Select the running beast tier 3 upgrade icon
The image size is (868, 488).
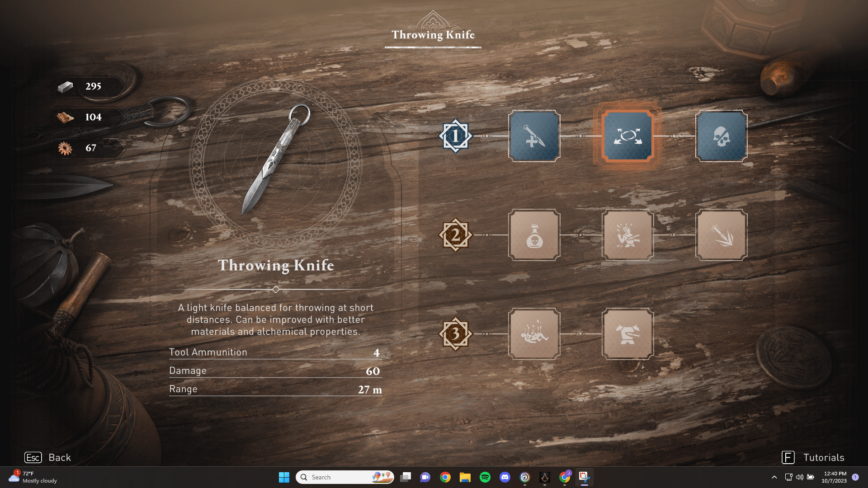[628, 333]
